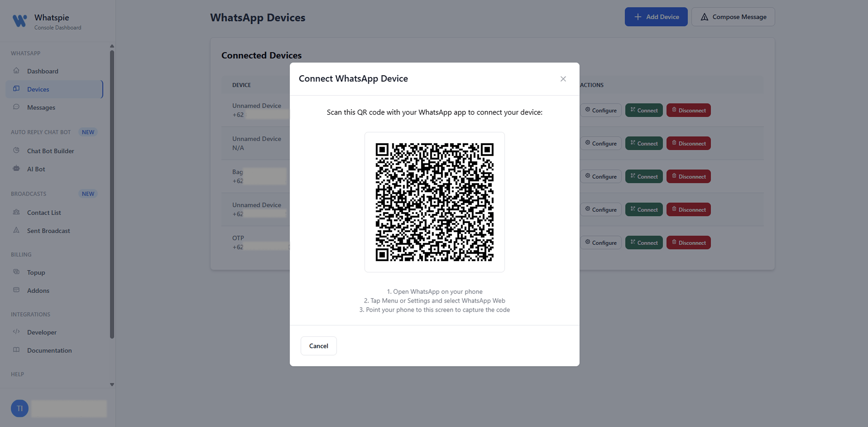Image resolution: width=868 pixels, height=427 pixels.
Task: Disconnect the OTP device
Action: tap(688, 243)
